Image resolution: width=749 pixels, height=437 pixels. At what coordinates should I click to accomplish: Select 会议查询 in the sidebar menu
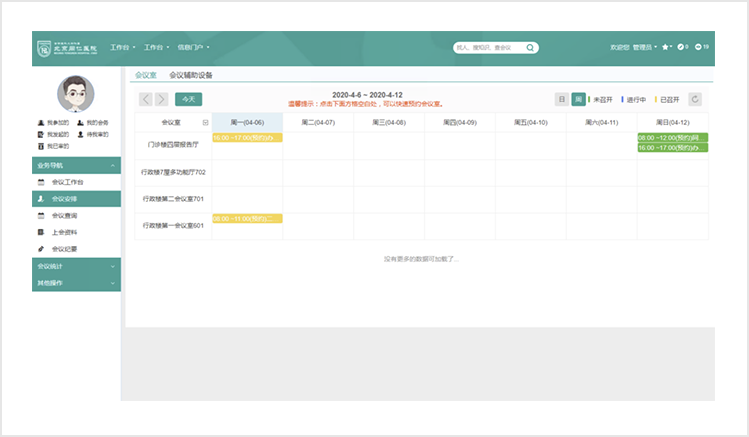coord(64,215)
